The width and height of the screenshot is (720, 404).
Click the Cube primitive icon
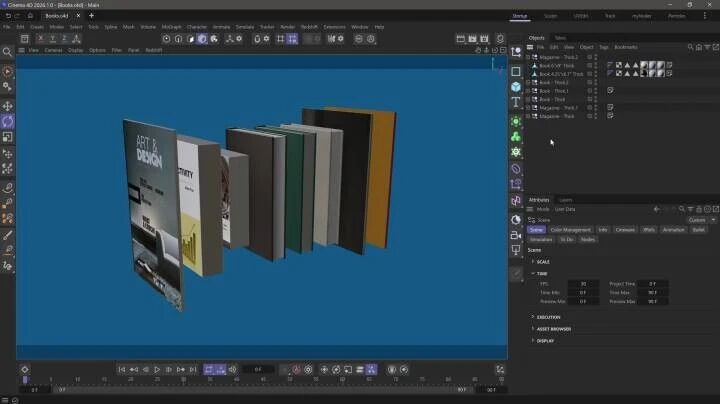coord(516,87)
